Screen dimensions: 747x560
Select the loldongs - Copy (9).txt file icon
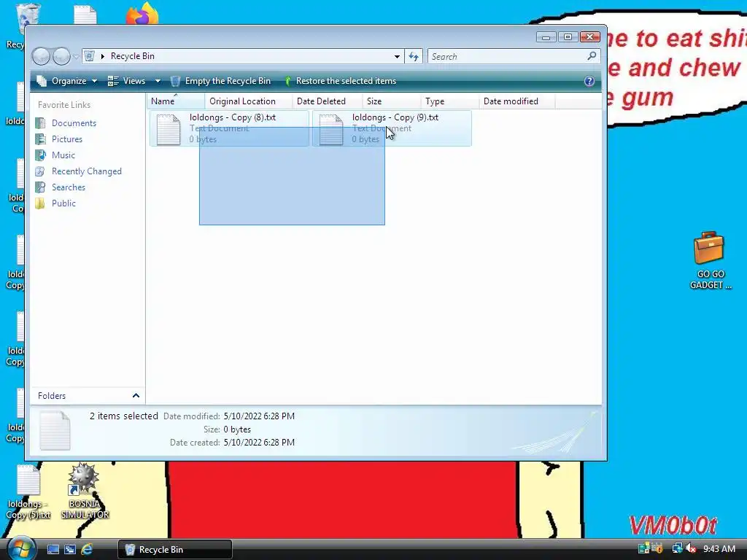click(331, 129)
